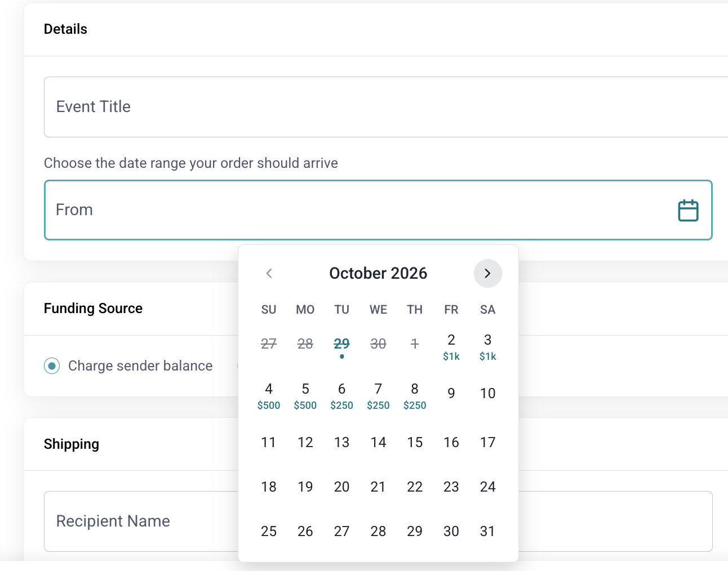
Task: Choose October 4 priced at $500
Action: (x=269, y=396)
